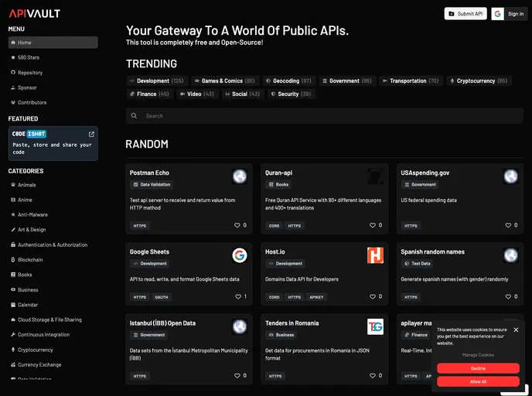Click the OAUTH badge on Google Sheets

click(x=162, y=297)
